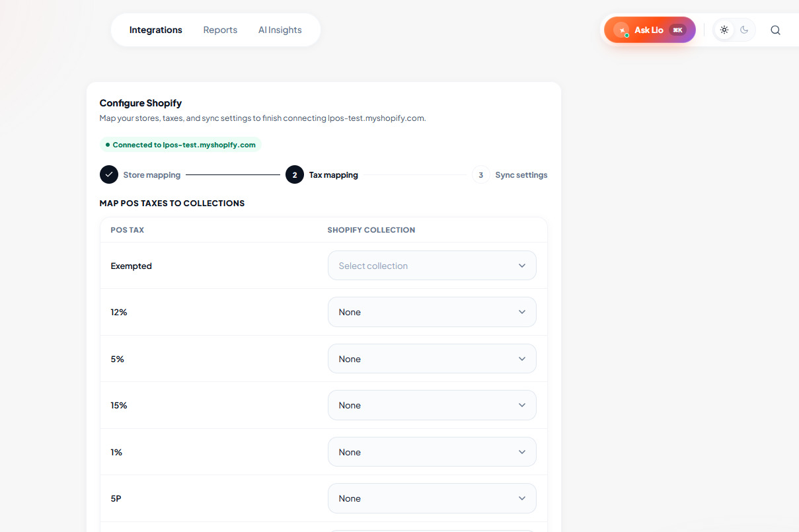Go back to Store mapping step

click(x=152, y=175)
